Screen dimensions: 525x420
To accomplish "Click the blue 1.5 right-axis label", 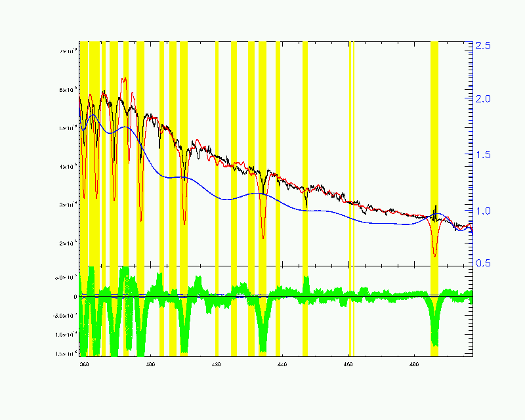I will coord(483,155).
